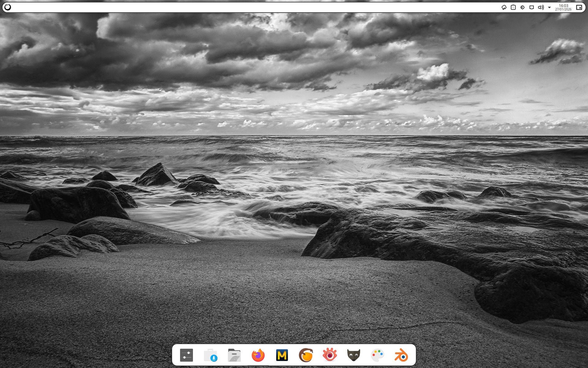Launch Grisbi orange-ball app from dock
This screenshot has width=588, height=368.
306,355
